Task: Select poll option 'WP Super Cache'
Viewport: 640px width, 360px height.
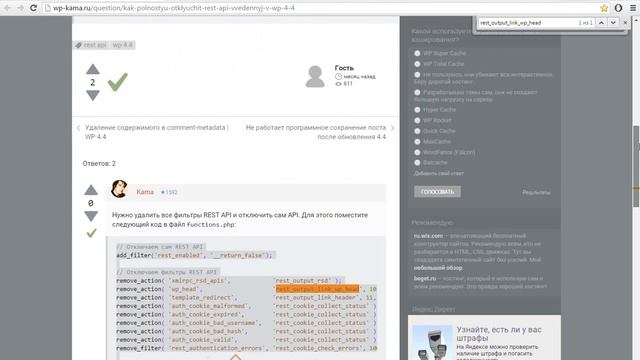Action: [417, 53]
